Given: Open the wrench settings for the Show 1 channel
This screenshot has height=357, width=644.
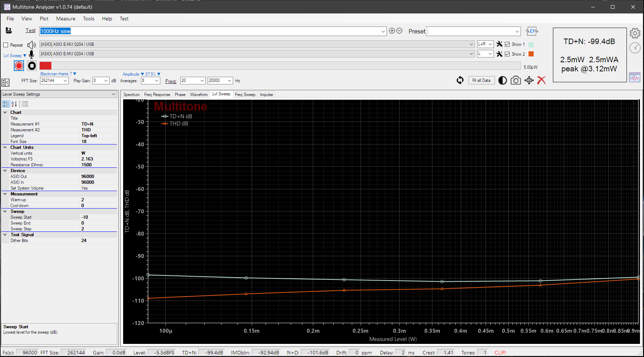Looking at the screenshot, I should pos(499,44).
